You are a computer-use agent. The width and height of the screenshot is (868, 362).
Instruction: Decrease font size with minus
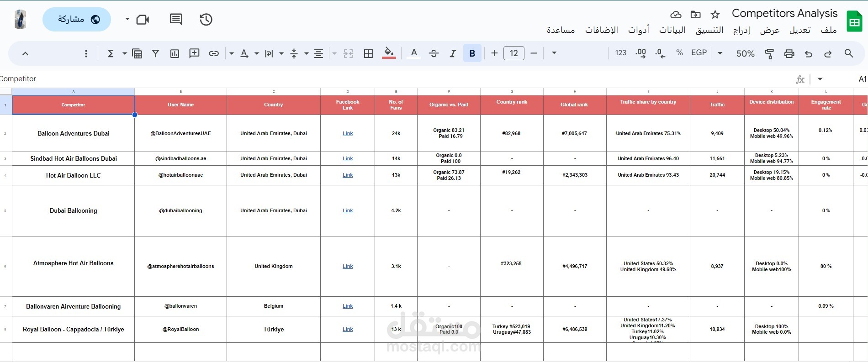tap(534, 53)
